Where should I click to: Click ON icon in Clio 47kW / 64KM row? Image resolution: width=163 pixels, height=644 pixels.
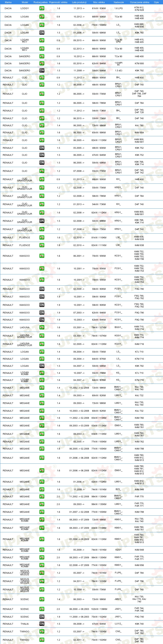(42, 155)
